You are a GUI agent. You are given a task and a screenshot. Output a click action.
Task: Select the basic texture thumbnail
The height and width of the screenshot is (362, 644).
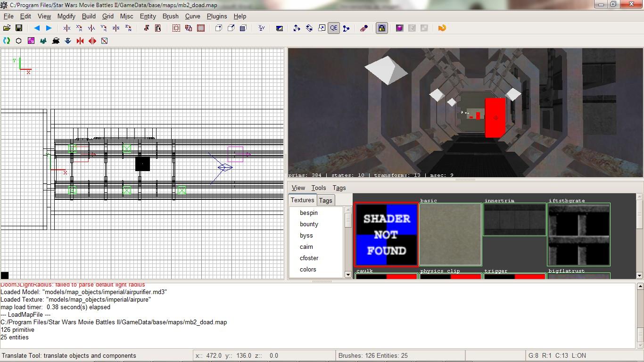[x=451, y=234]
